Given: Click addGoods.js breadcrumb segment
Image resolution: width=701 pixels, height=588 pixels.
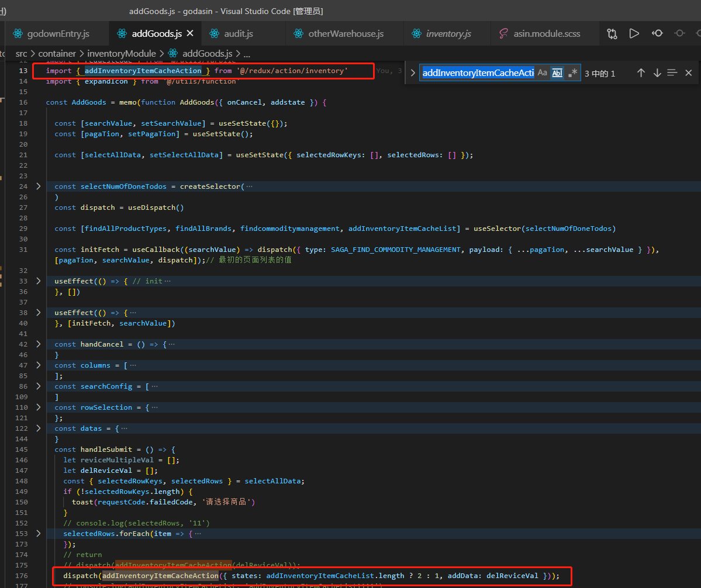Looking at the screenshot, I should [208, 54].
